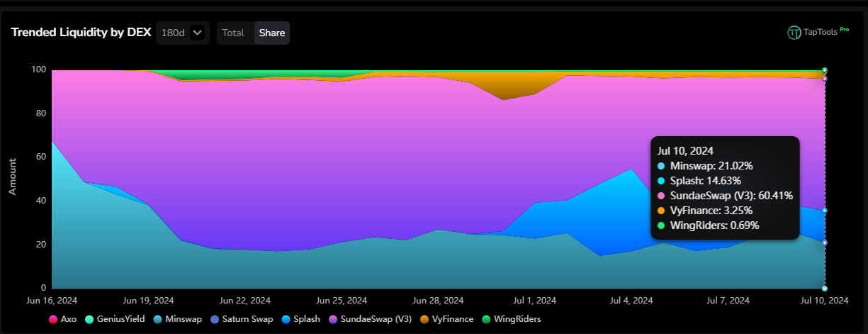Toggle WingRiders series in the legend
This screenshot has height=334, width=868.
pos(511,319)
